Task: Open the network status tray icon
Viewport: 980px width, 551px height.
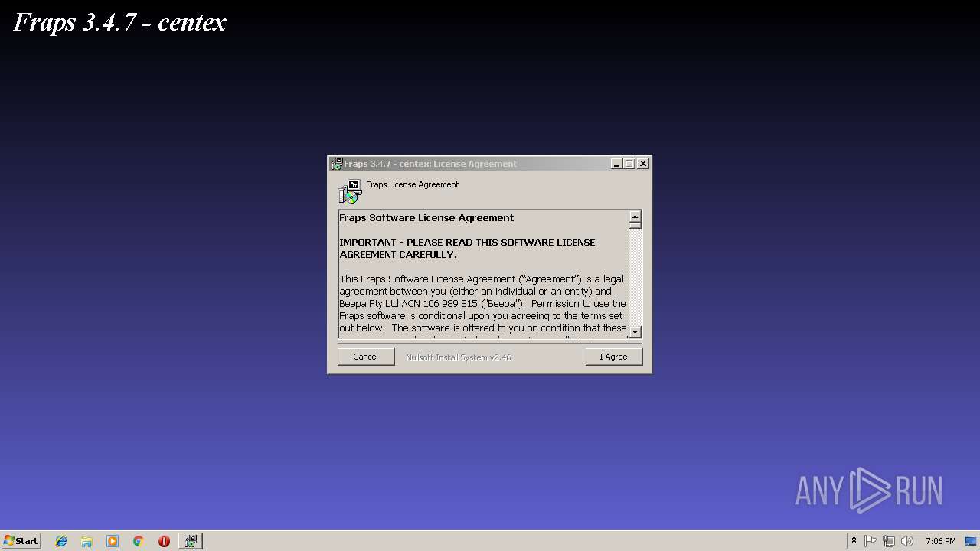Action: point(889,541)
